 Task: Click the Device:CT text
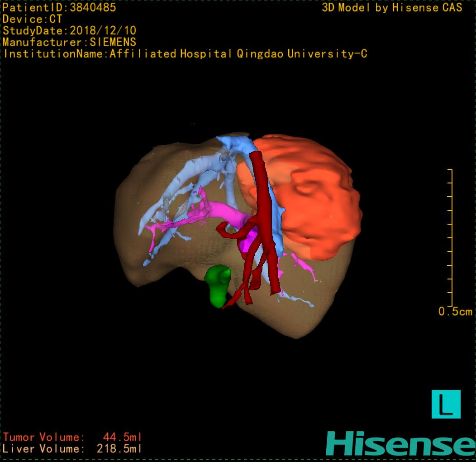[32, 19]
